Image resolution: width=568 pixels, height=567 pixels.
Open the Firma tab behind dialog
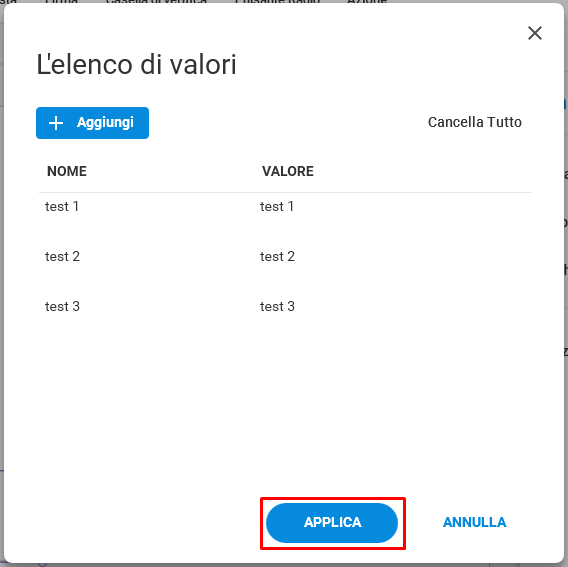(x=61, y=2)
